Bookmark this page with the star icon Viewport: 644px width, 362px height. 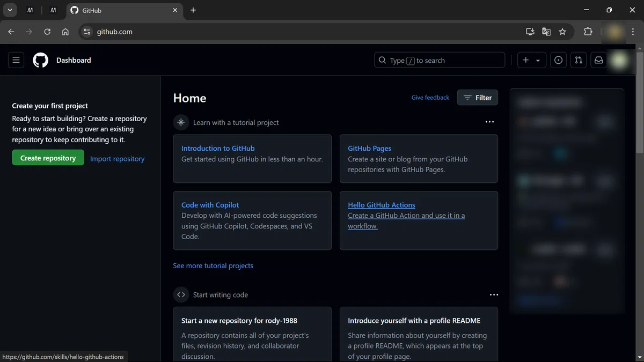tap(562, 32)
